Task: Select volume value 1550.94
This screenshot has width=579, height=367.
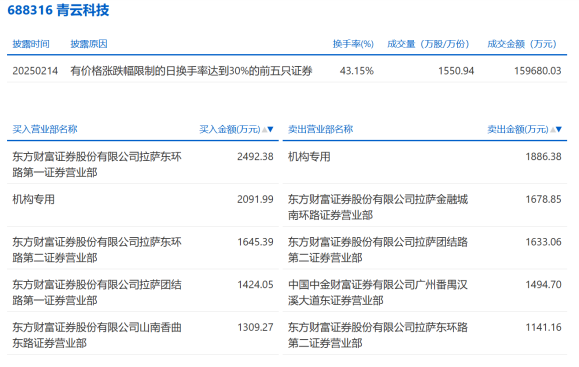Action: [456, 71]
